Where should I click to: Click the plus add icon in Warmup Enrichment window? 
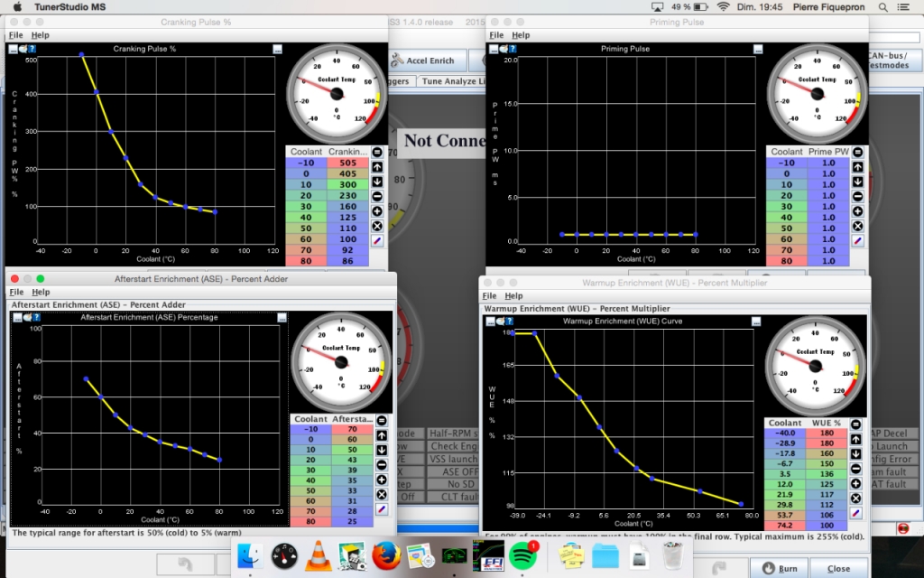click(856, 483)
